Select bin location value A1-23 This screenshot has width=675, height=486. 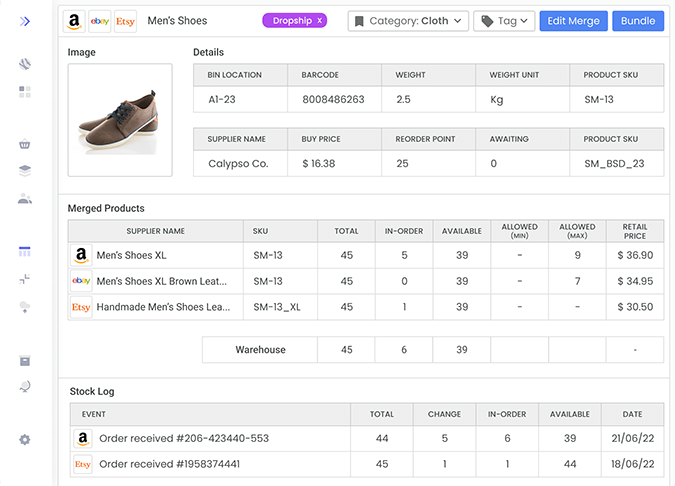click(222, 99)
